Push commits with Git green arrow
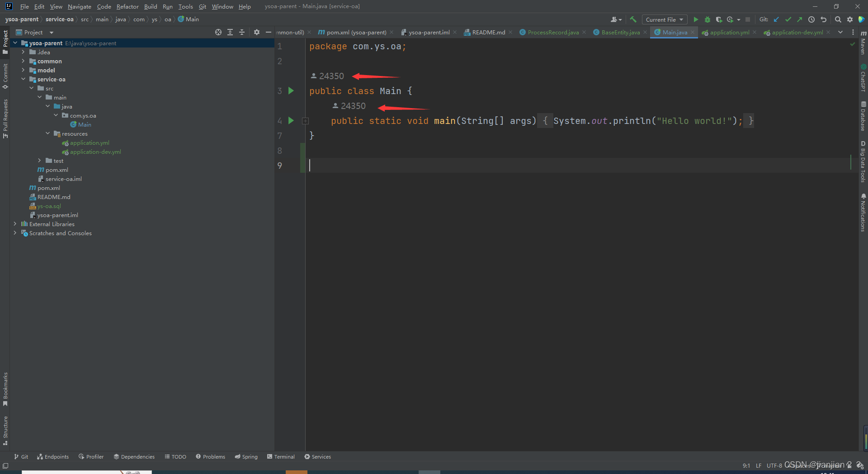868x474 pixels. click(x=799, y=19)
